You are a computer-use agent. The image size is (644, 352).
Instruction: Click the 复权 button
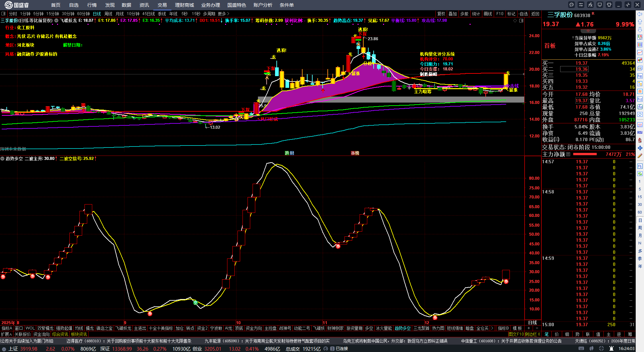[x=441, y=14]
